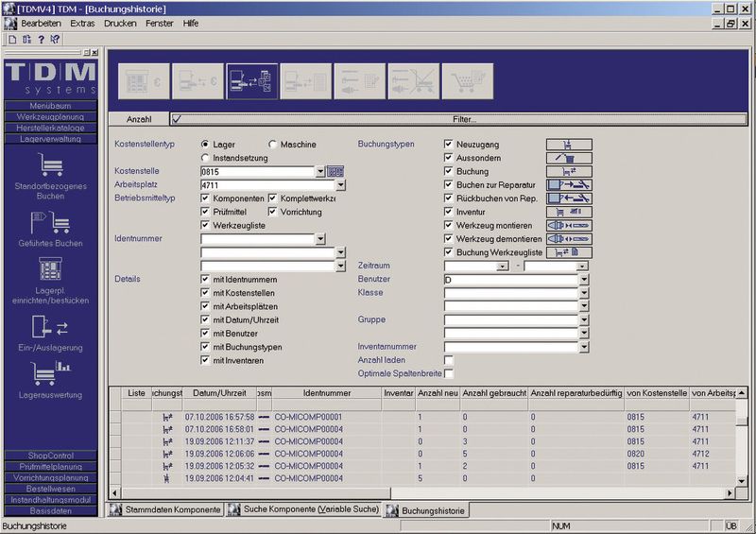Image resolution: width=756 pixels, height=534 pixels.
Task: Click the active Buchungshistorie toolbar icon
Action: pos(252,81)
